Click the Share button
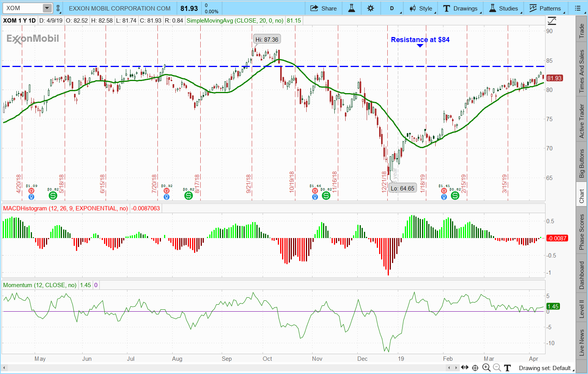Image resolution: width=588 pixels, height=374 pixels. (x=323, y=8)
